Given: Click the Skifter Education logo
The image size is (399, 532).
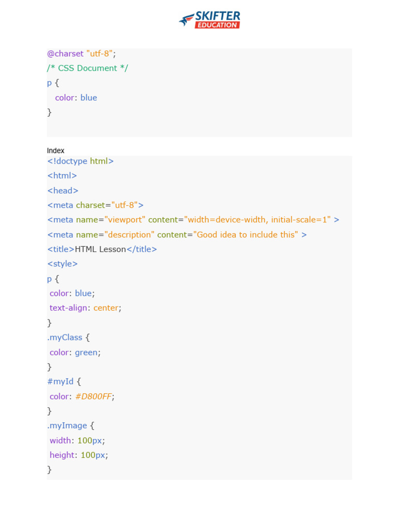Looking at the screenshot, I should click(x=210, y=20).
